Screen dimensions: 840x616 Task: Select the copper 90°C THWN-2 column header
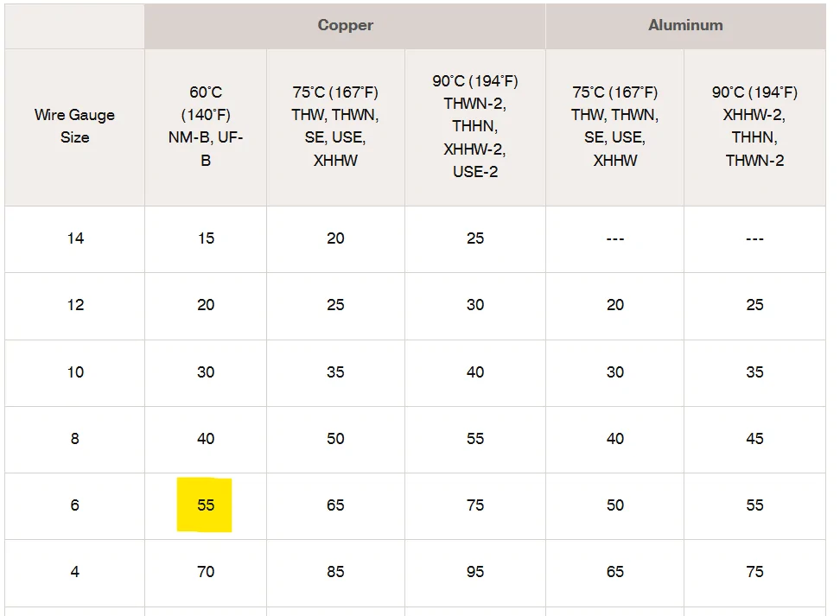[x=475, y=126]
